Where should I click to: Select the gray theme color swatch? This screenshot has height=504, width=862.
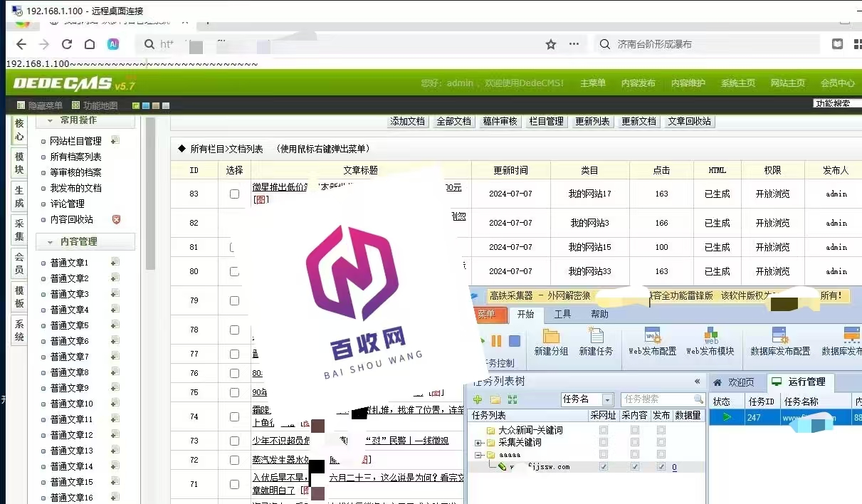tap(166, 106)
